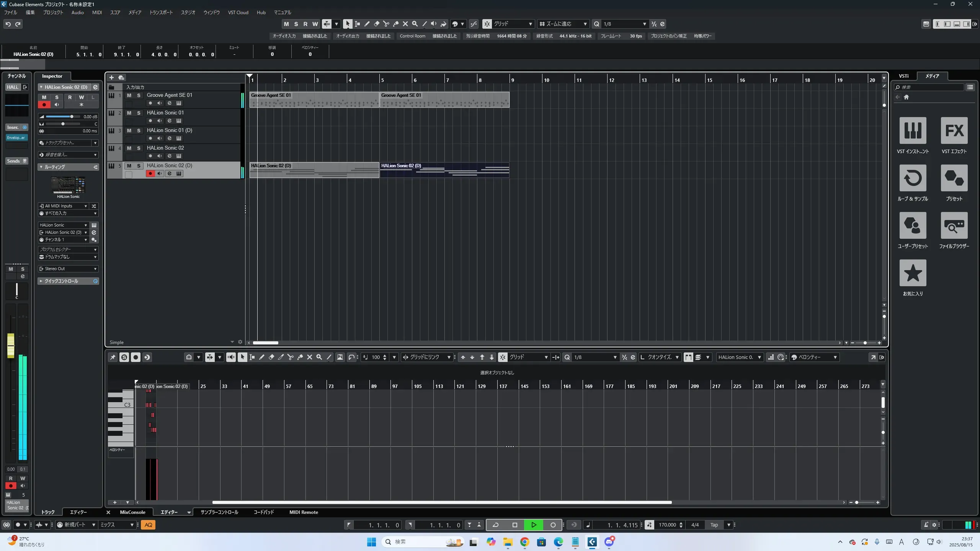Screen dimensions: 980x551
Task: Disable record on HALion Sonic 02 (D) track
Action: 150,174
